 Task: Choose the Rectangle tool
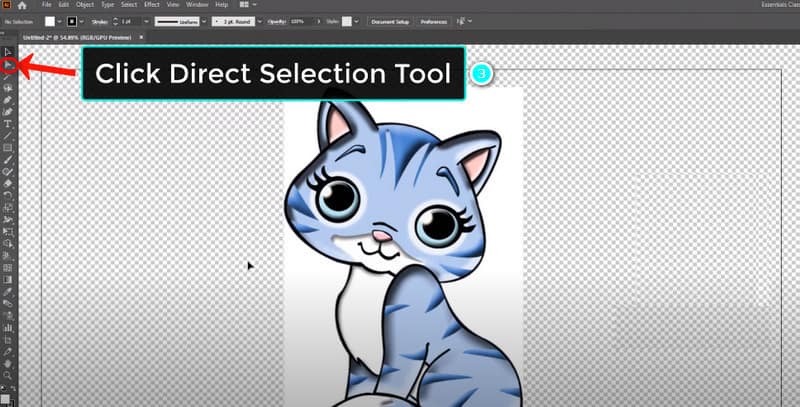[x=8, y=148]
